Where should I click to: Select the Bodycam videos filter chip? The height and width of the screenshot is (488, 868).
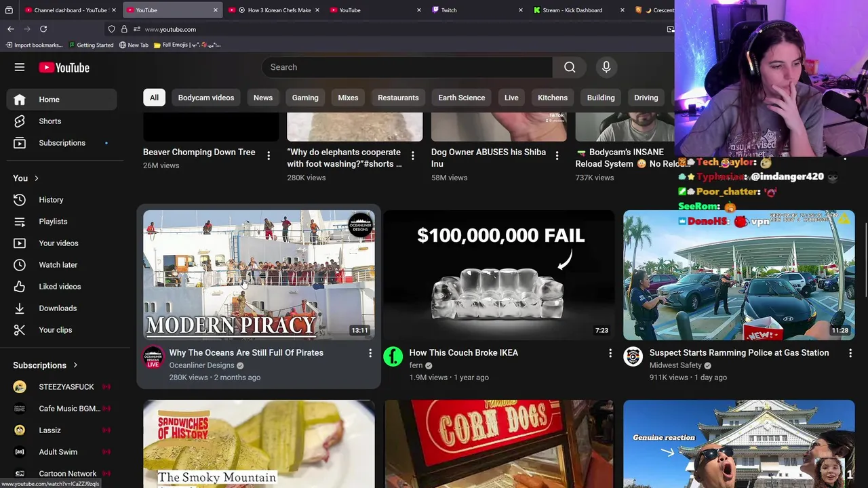206,98
